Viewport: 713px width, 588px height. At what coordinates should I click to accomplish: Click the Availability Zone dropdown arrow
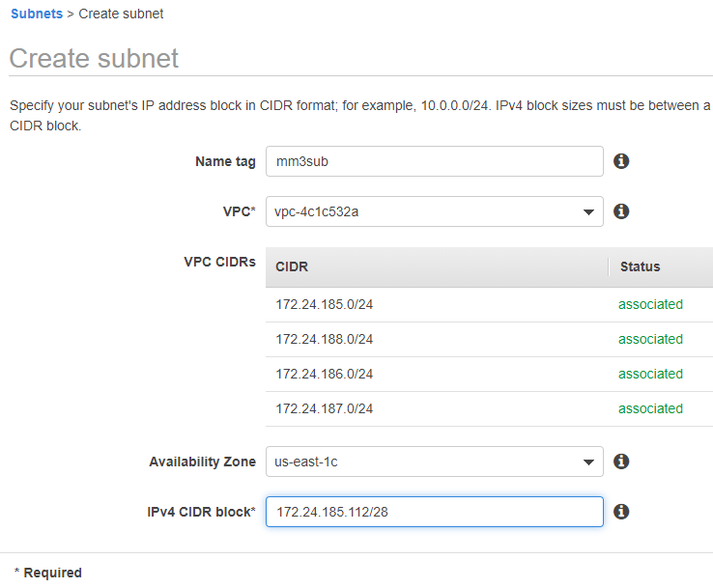588,462
